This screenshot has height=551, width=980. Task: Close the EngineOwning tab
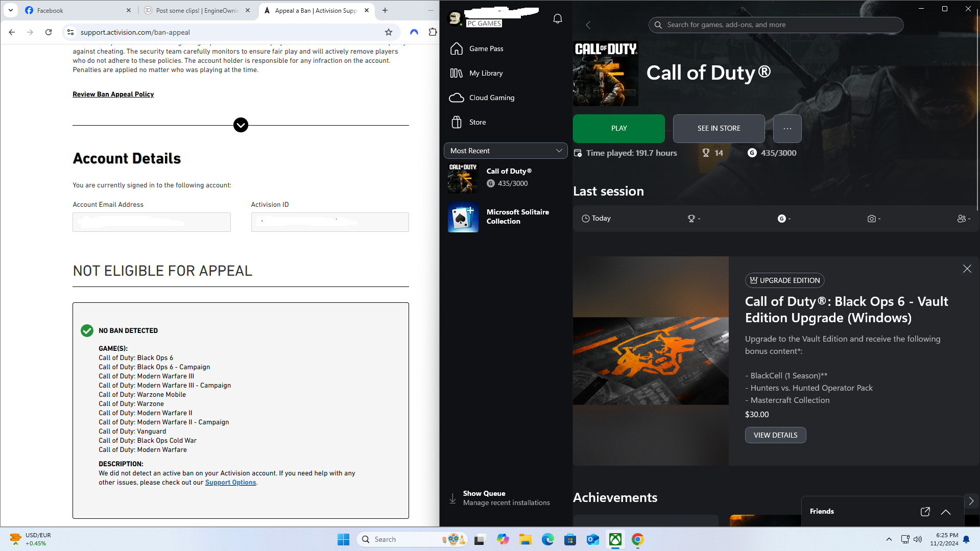tap(248, 10)
